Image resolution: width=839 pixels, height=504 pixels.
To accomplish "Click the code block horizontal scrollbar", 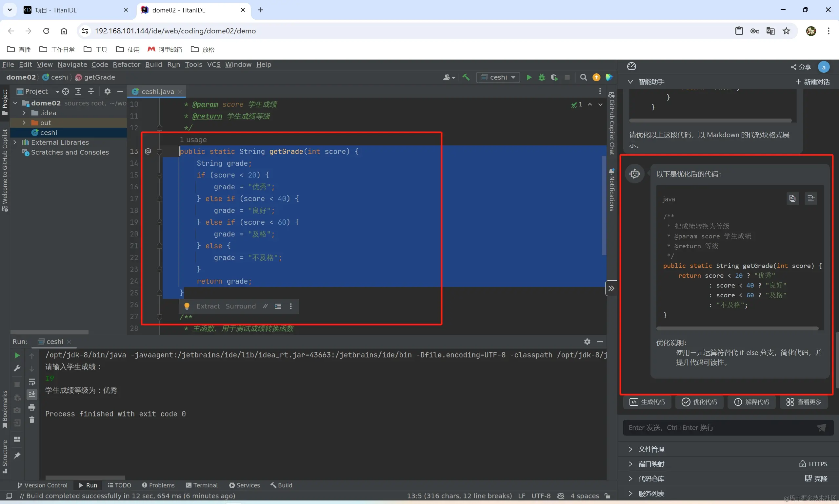I will [x=737, y=328].
